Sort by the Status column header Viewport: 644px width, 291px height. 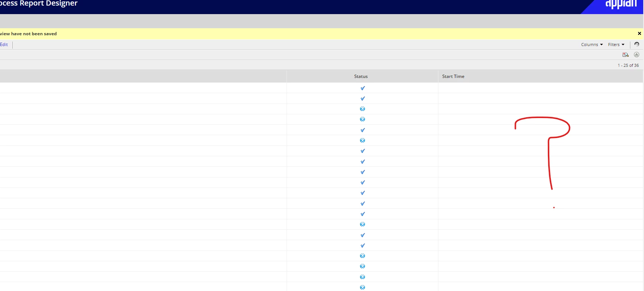(x=361, y=76)
